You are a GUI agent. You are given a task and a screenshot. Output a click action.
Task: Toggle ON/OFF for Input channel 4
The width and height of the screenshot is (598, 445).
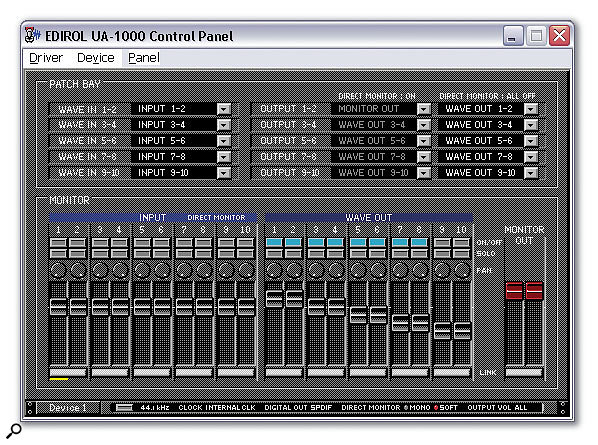pos(119,243)
